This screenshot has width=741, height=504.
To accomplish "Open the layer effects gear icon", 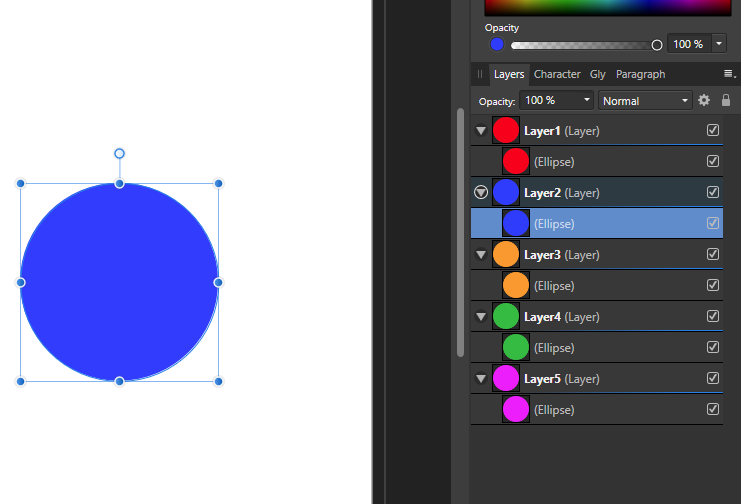I will tap(704, 100).
